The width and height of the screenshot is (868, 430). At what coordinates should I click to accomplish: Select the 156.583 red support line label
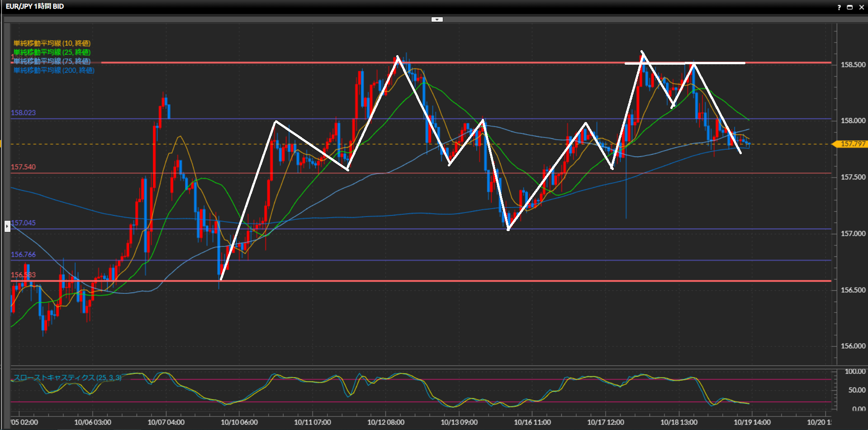click(23, 275)
